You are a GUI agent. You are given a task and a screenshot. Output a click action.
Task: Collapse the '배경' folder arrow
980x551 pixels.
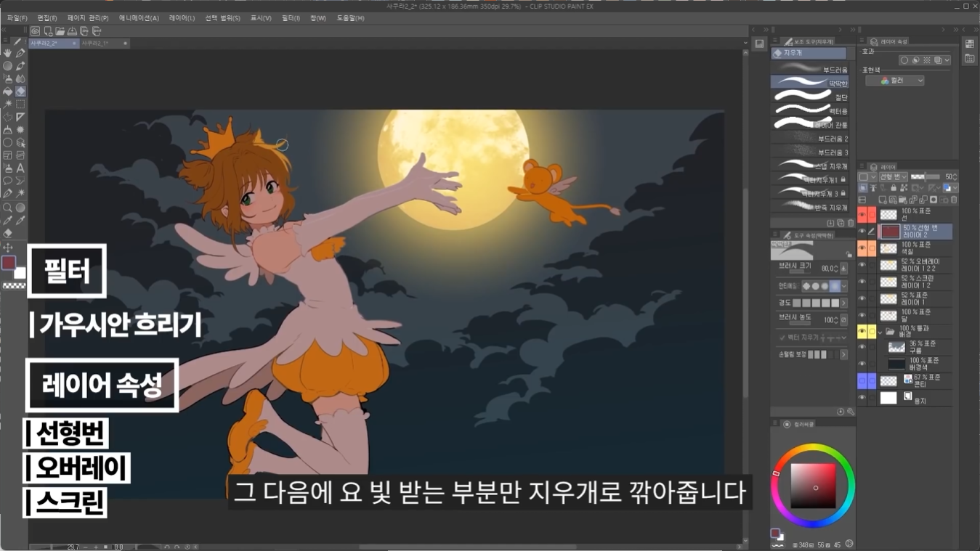click(x=880, y=332)
